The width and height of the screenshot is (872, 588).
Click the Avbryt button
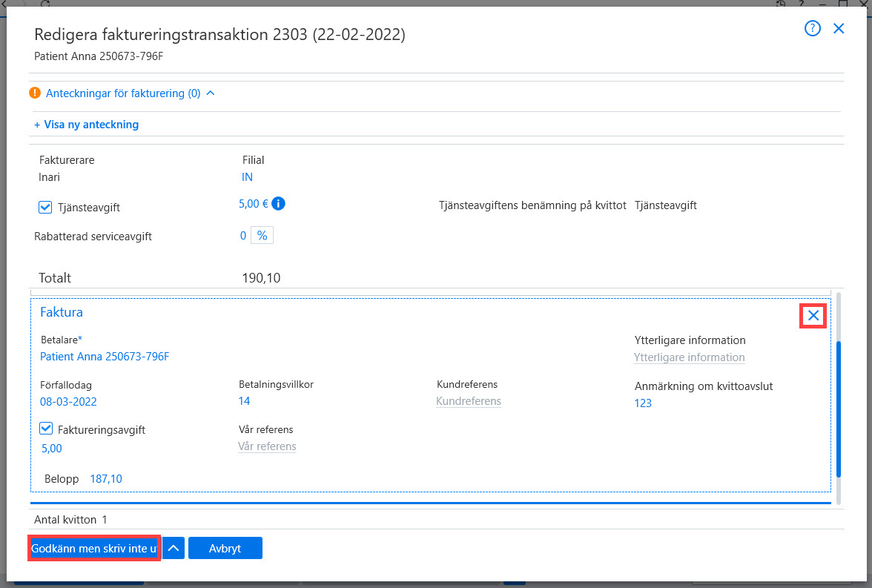(225, 549)
